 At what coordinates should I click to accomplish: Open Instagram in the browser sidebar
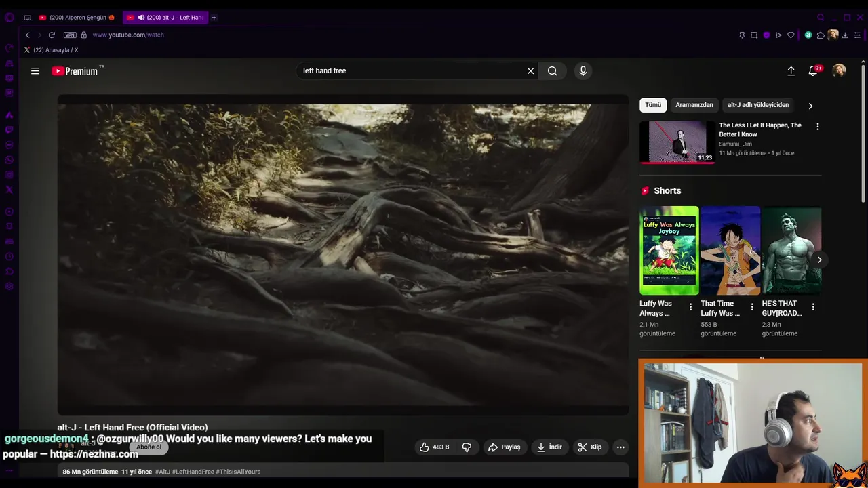click(x=9, y=175)
